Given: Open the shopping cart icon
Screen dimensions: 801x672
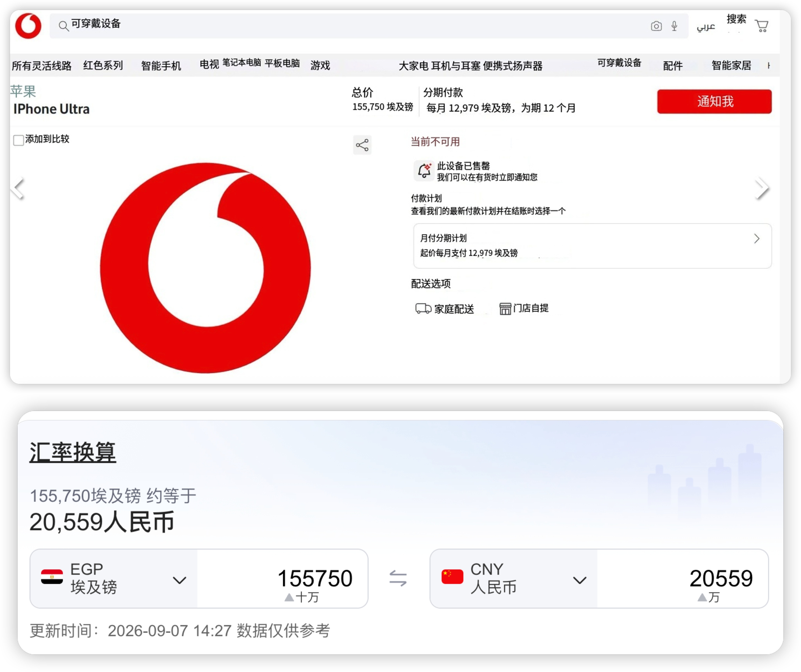Looking at the screenshot, I should 762,26.
